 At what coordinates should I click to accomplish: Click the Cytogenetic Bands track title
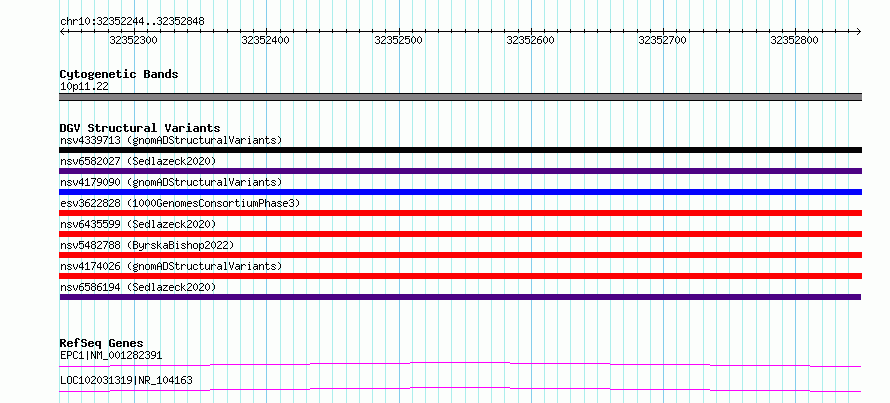point(119,74)
